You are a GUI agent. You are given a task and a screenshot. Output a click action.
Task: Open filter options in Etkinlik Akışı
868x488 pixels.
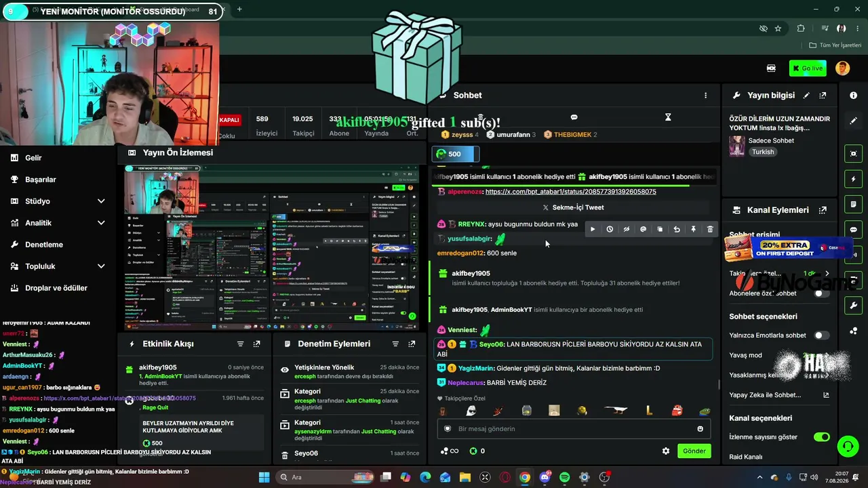click(240, 344)
